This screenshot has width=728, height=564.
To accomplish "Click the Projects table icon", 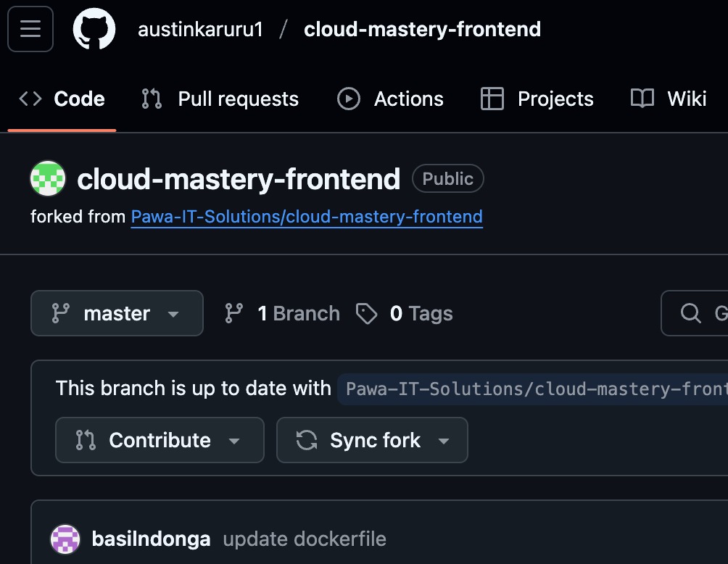I will [492, 99].
